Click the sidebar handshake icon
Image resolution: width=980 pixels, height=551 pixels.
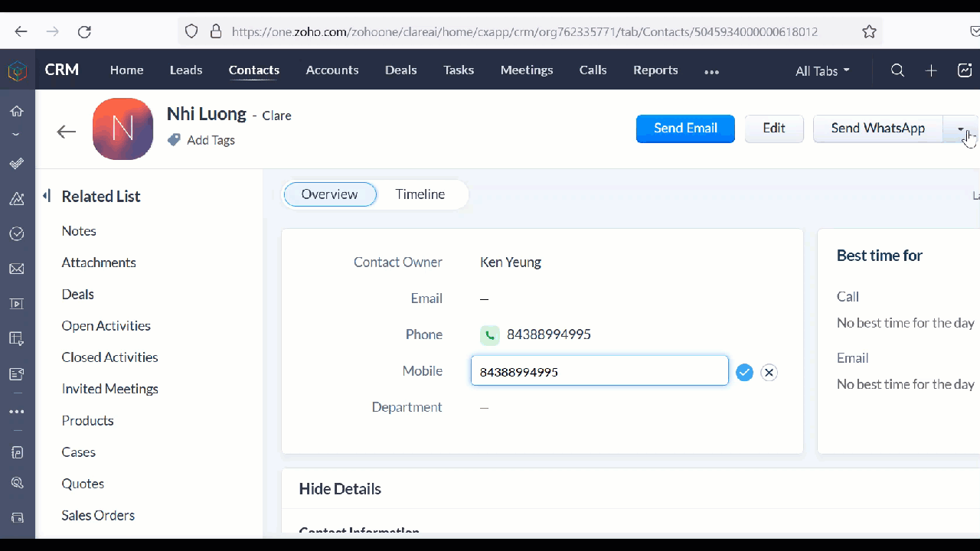click(x=17, y=163)
